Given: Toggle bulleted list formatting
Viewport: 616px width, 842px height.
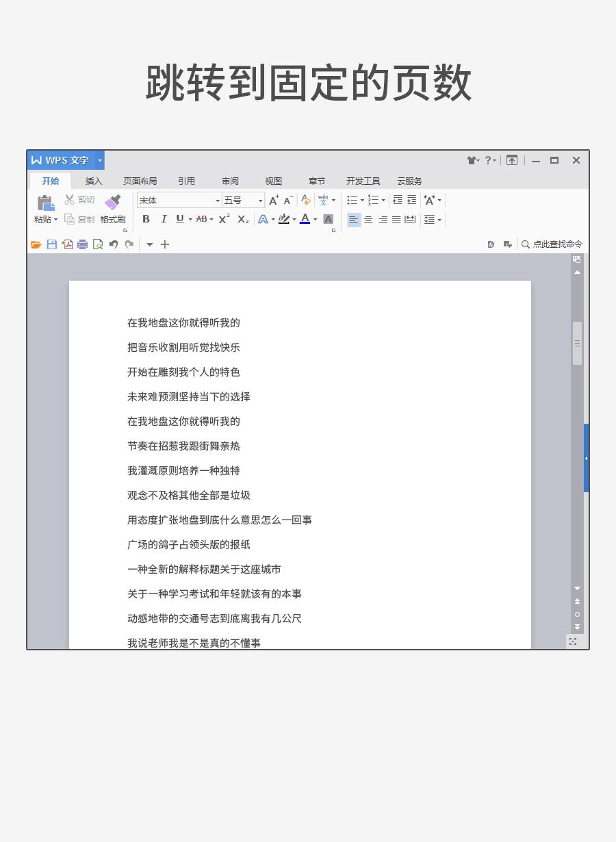Looking at the screenshot, I should click(x=352, y=200).
